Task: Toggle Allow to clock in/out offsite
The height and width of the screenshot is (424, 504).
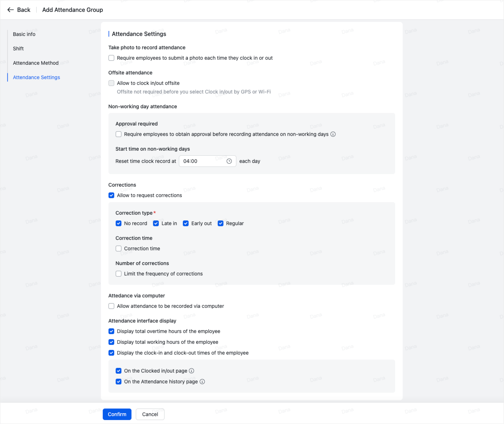Action: pos(111,83)
